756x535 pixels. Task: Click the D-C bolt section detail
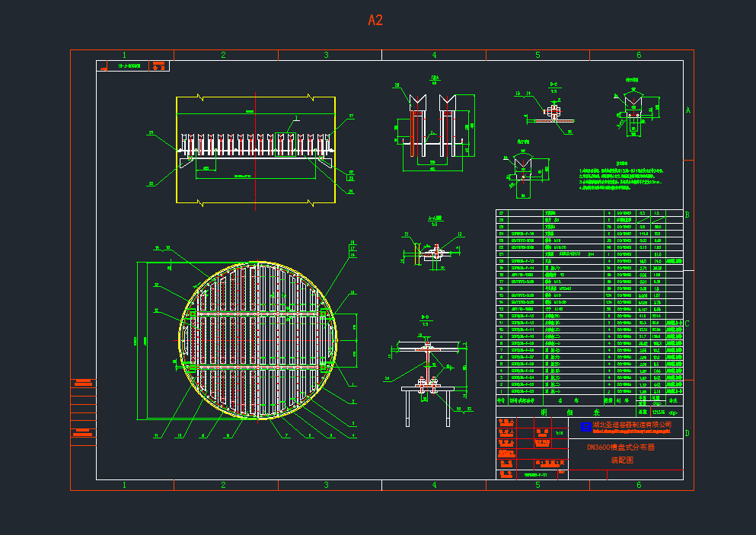coord(550,113)
